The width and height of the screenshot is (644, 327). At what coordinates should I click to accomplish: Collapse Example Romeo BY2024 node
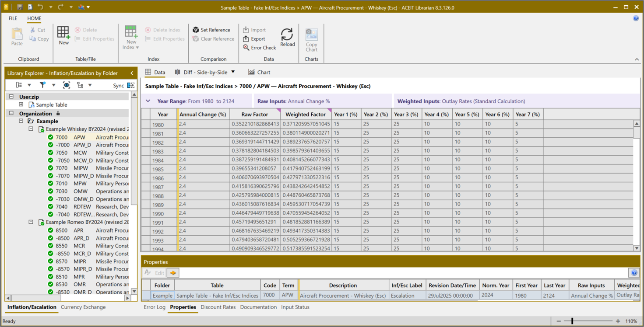31,222
